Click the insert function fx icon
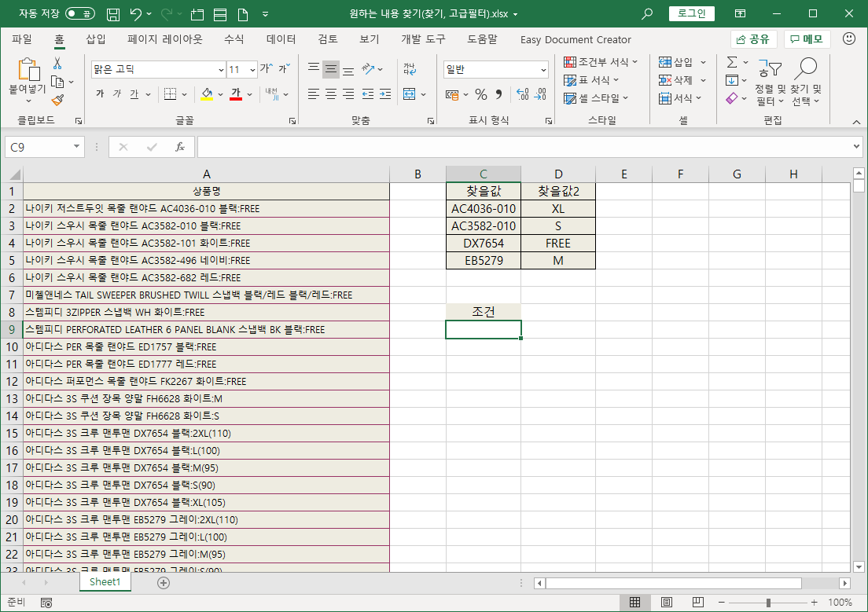868x612 pixels. (180, 147)
